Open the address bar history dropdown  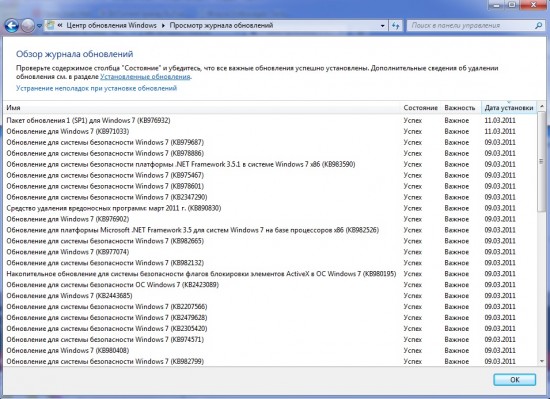[x=382, y=26]
